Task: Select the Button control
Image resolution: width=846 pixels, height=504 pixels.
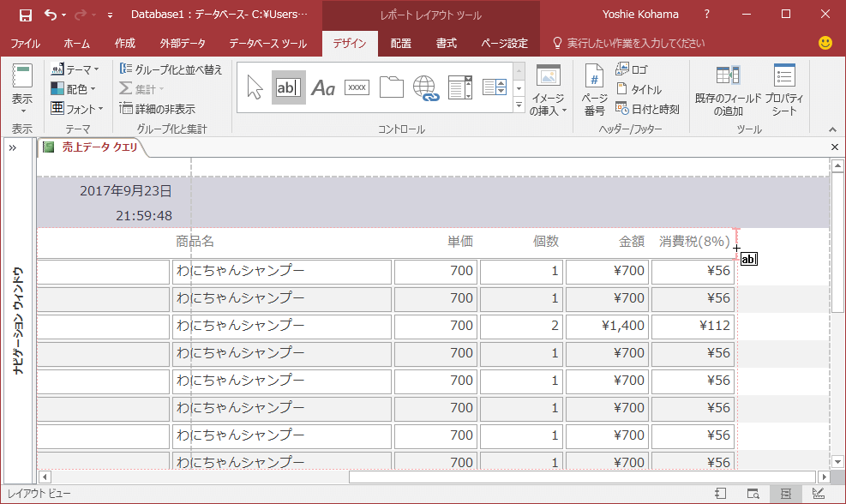Action: tap(357, 87)
